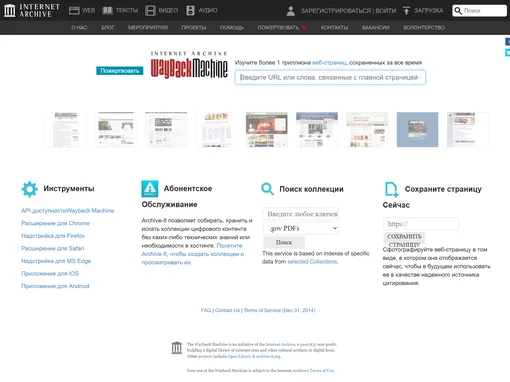Open Приложение для Android link
510x382 pixels.
[55, 286]
